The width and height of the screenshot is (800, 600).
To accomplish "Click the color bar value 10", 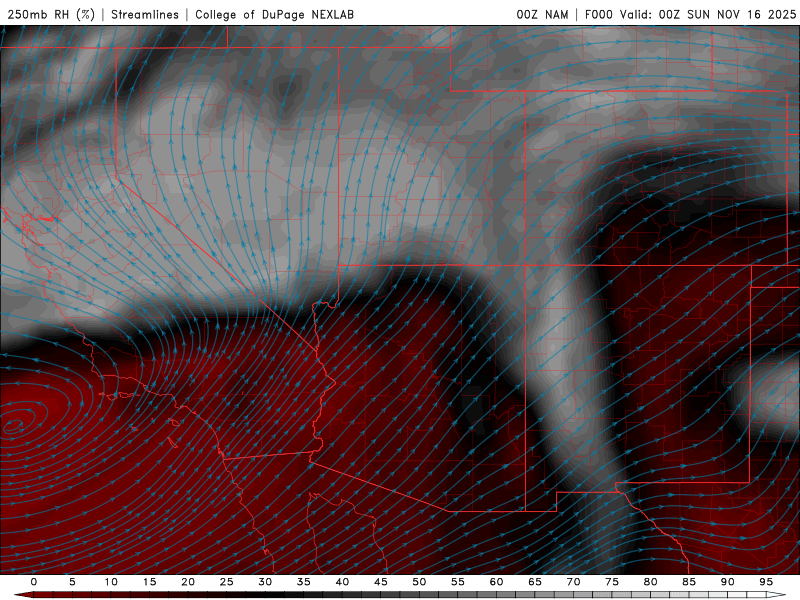I will point(111,582).
